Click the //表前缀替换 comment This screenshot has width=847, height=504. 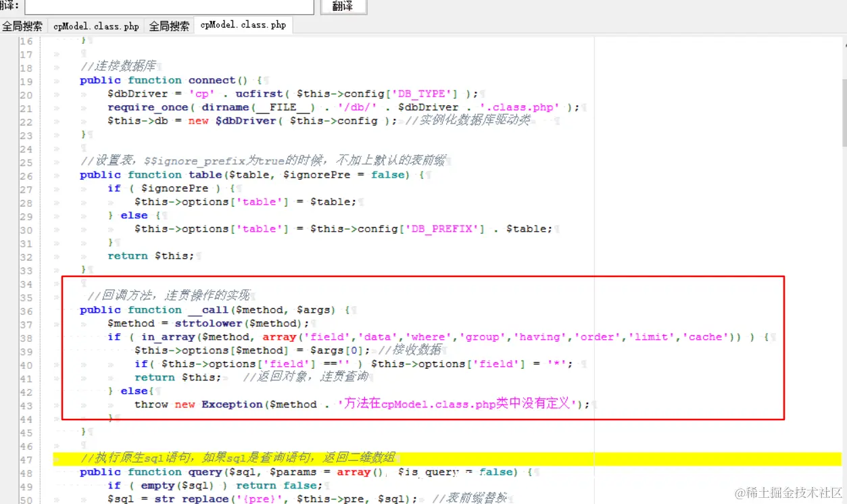469,499
